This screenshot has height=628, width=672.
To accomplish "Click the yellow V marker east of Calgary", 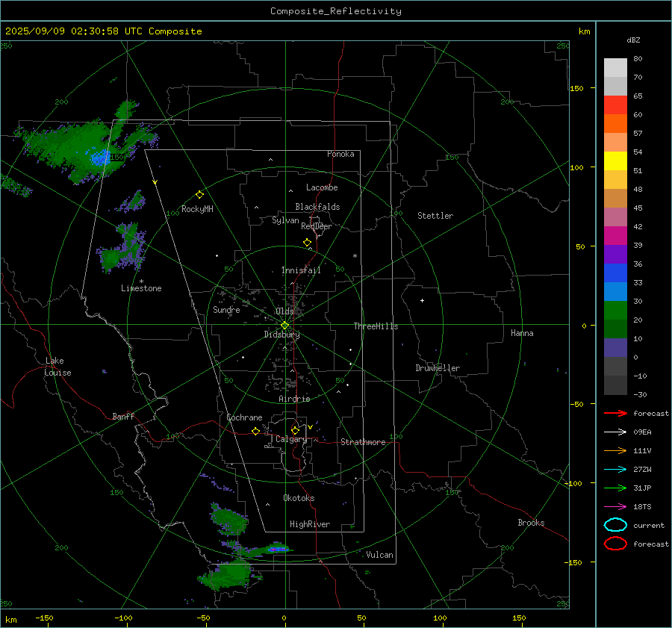I will pos(310,427).
